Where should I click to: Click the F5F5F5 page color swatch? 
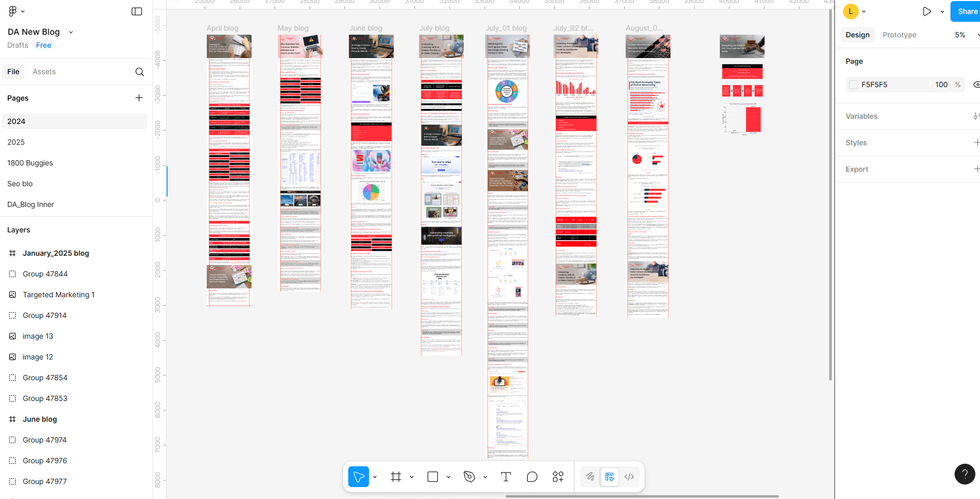(x=853, y=85)
